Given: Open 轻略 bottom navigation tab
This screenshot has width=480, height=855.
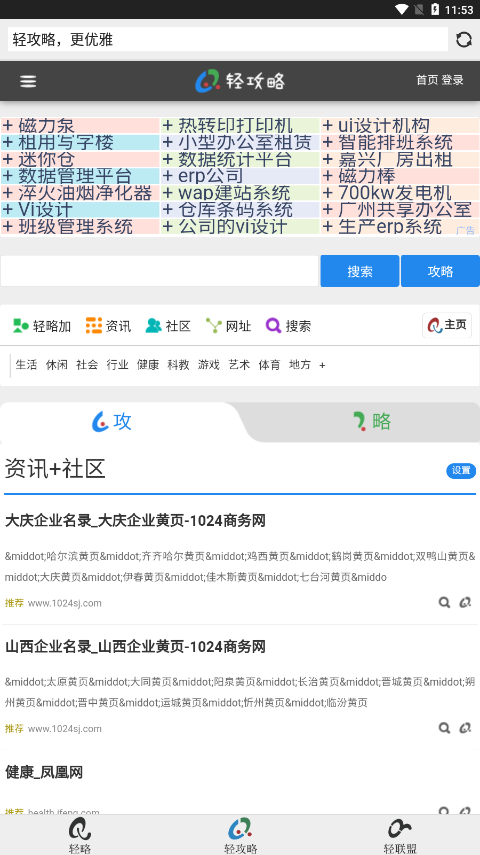Looking at the screenshot, I should pyautogui.click(x=80, y=835).
